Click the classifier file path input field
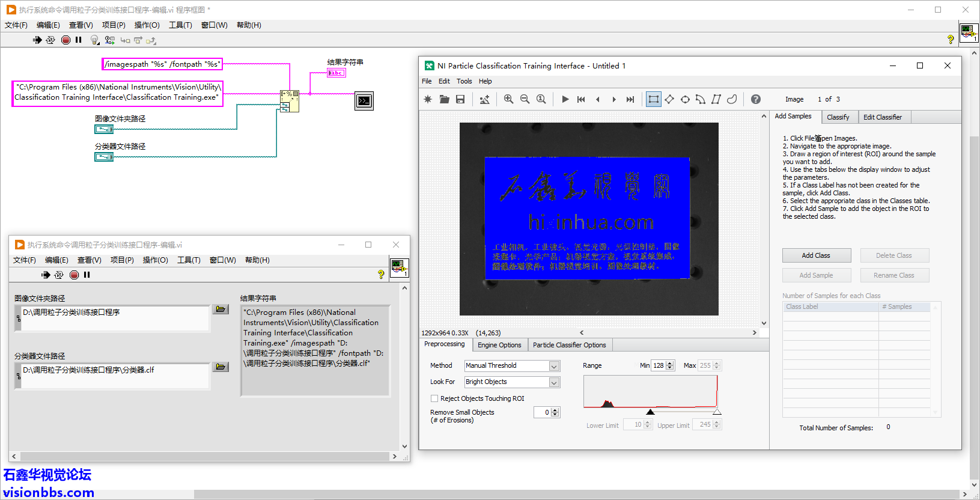This screenshot has width=980, height=500. coord(114,375)
